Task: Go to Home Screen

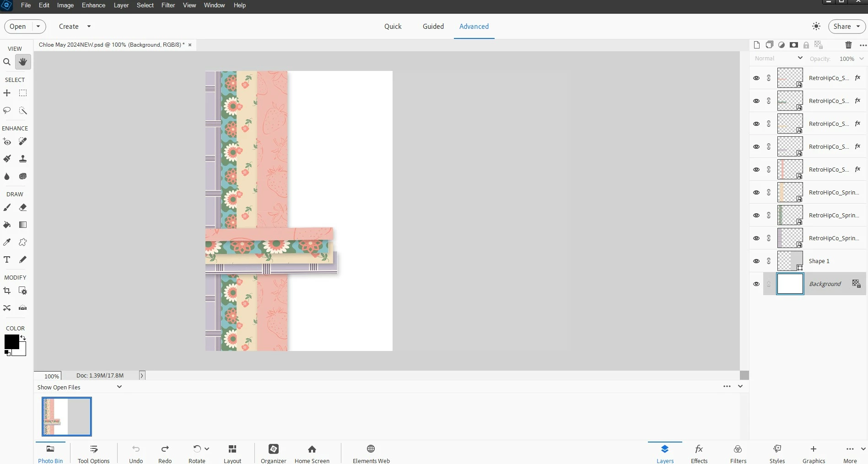Action: click(312, 453)
